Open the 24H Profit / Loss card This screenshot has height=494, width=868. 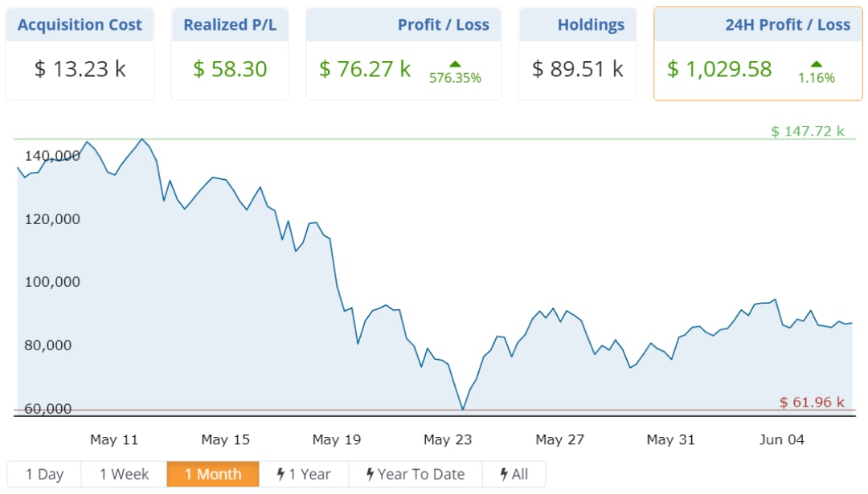[758, 54]
